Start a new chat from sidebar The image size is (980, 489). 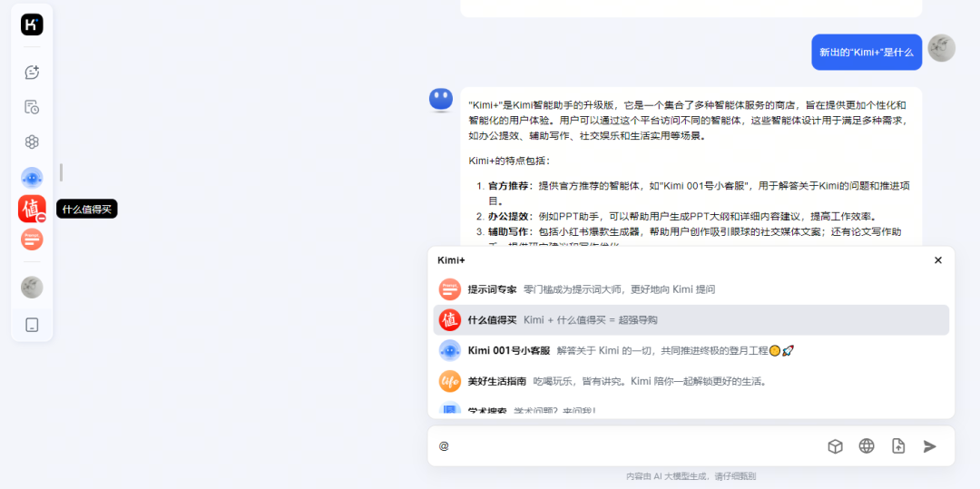point(32,73)
